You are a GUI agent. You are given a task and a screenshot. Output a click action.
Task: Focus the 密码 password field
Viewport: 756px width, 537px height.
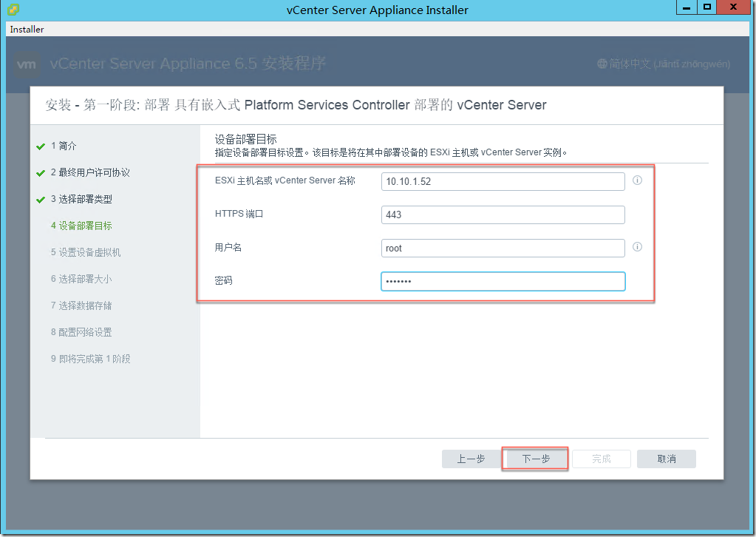coord(503,281)
